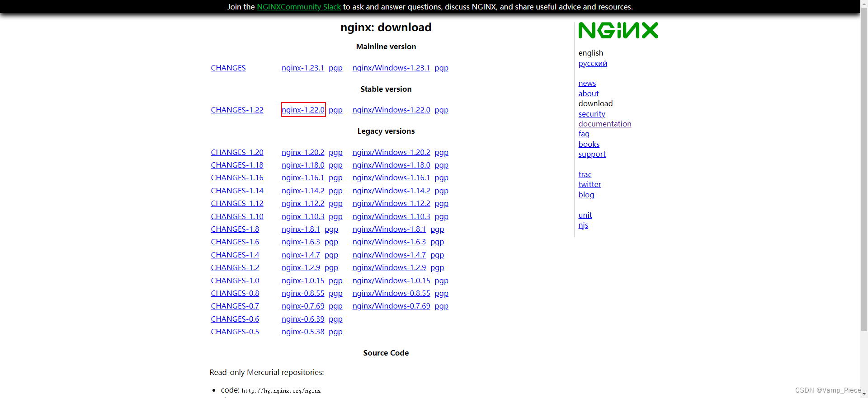
Task: Click the NGINX logo image
Action: pyautogui.click(x=618, y=30)
